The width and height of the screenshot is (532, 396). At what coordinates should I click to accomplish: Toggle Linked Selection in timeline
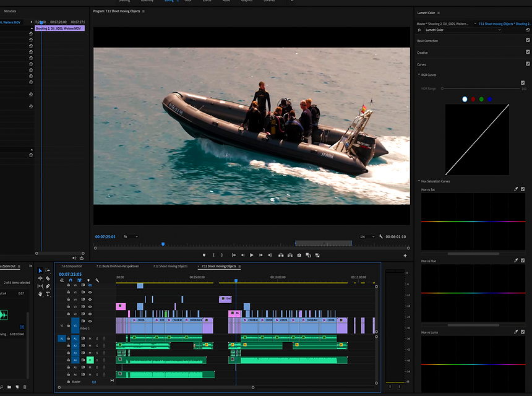[79, 280]
